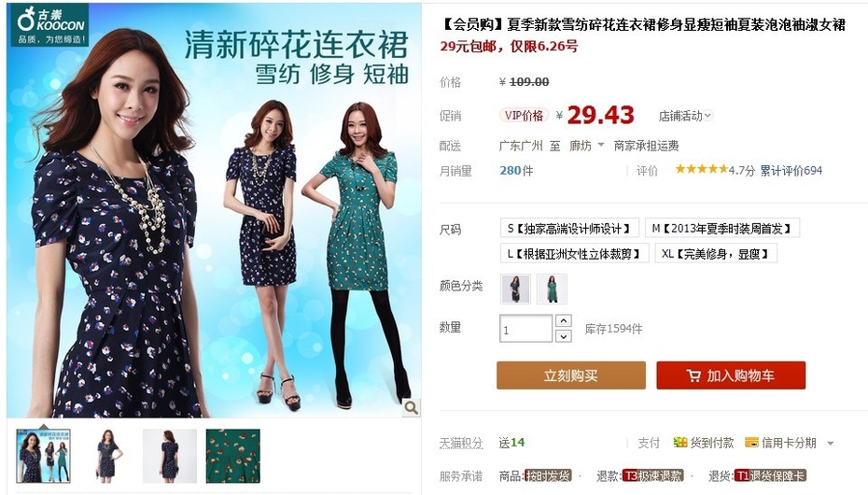
Task: Open the 累计评价694 reviews link
Action: [x=791, y=171]
